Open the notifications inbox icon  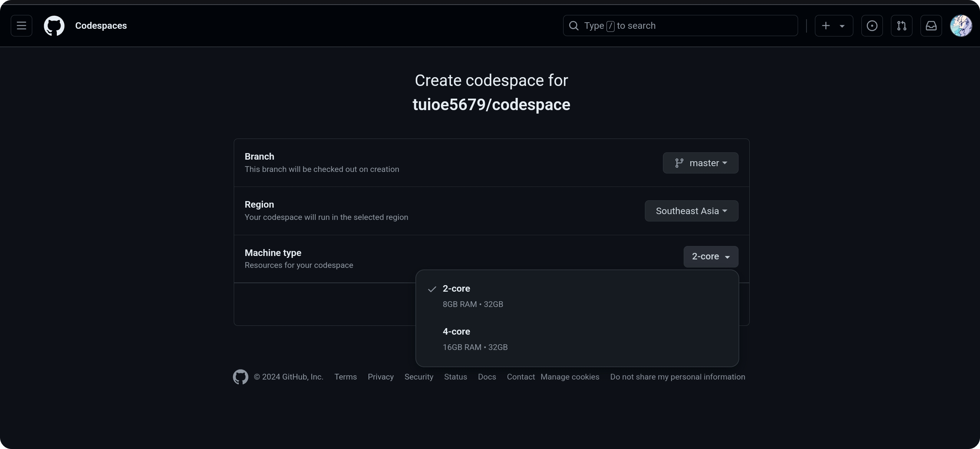[931, 26]
